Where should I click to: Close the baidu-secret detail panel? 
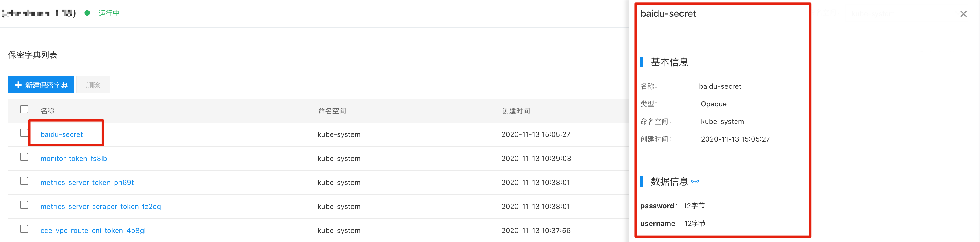[963, 14]
